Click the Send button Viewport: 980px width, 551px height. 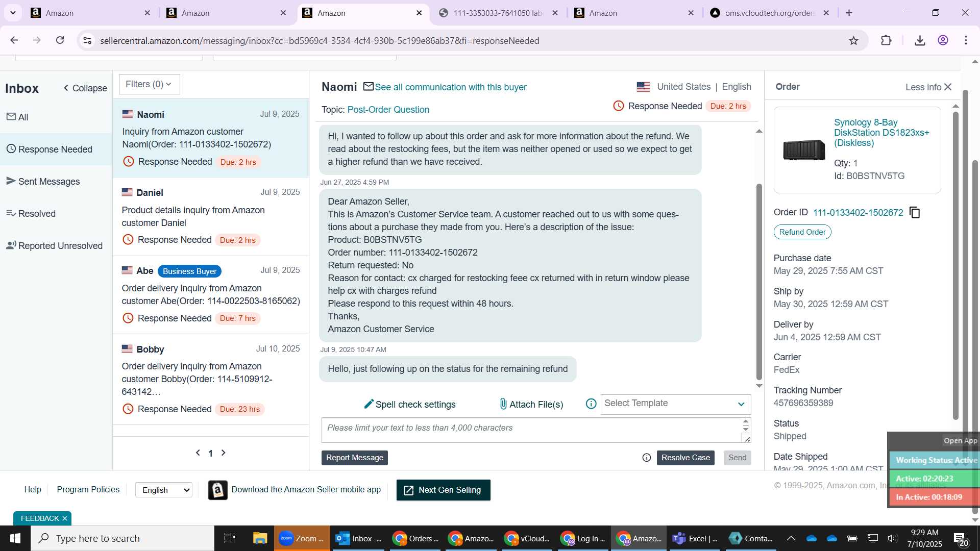click(x=737, y=458)
